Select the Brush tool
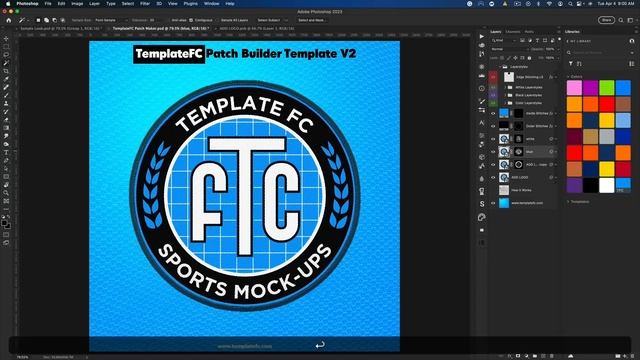Viewport: 640px width, 360px height. pos(6,96)
